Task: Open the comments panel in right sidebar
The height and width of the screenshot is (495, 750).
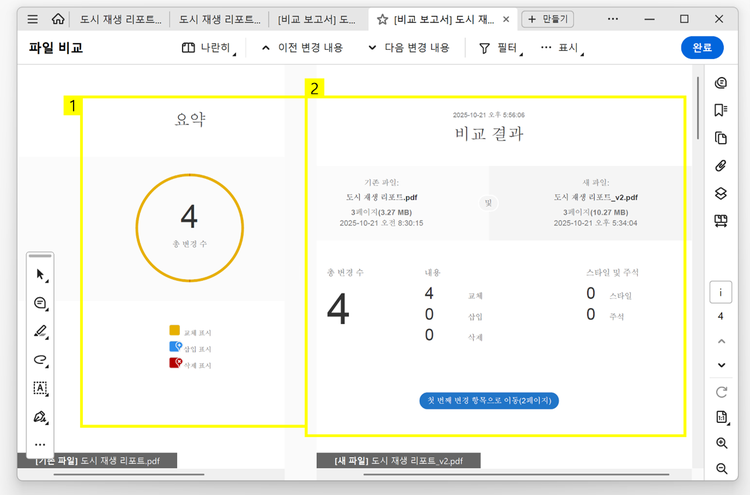Action: pyautogui.click(x=721, y=83)
